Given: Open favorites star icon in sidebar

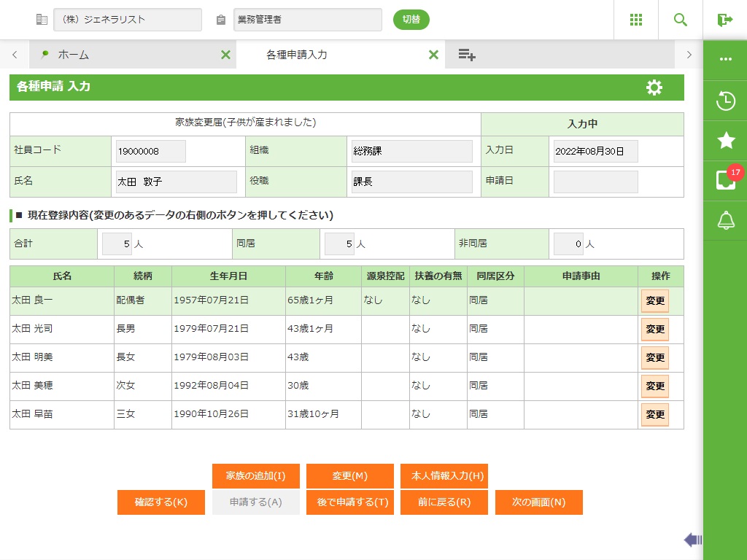Looking at the screenshot, I should 725,141.
